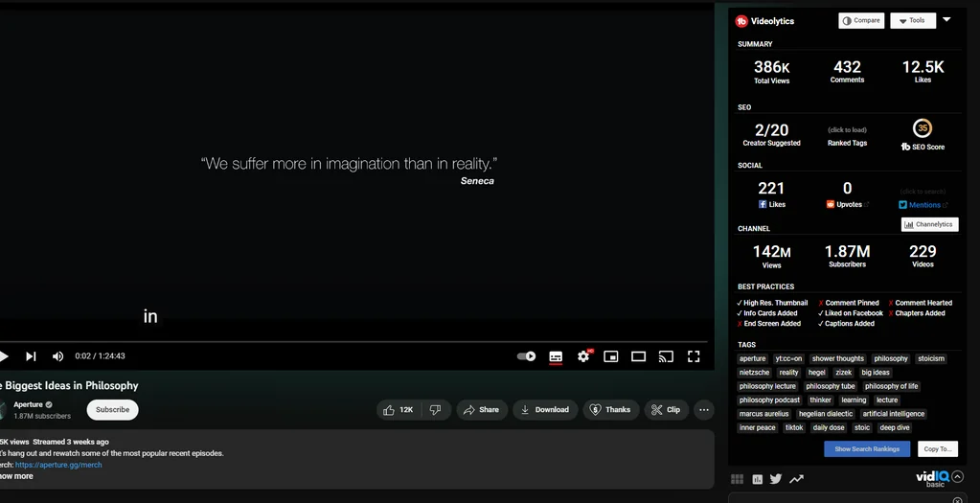Skip to next video
980x503 pixels.
31,356
